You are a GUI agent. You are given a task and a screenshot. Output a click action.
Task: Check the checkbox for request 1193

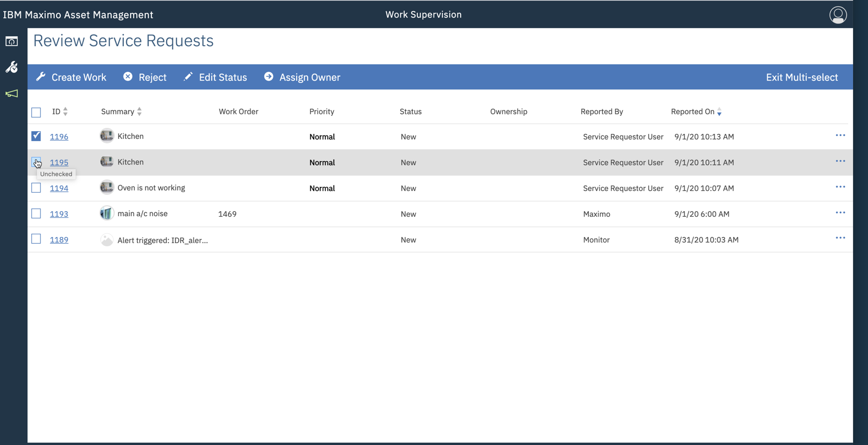click(x=36, y=213)
